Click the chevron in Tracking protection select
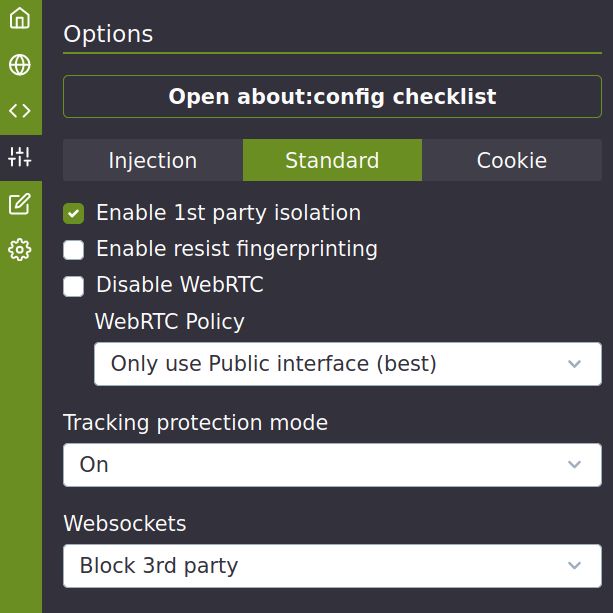The height and width of the screenshot is (613, 613). [574, 465]
